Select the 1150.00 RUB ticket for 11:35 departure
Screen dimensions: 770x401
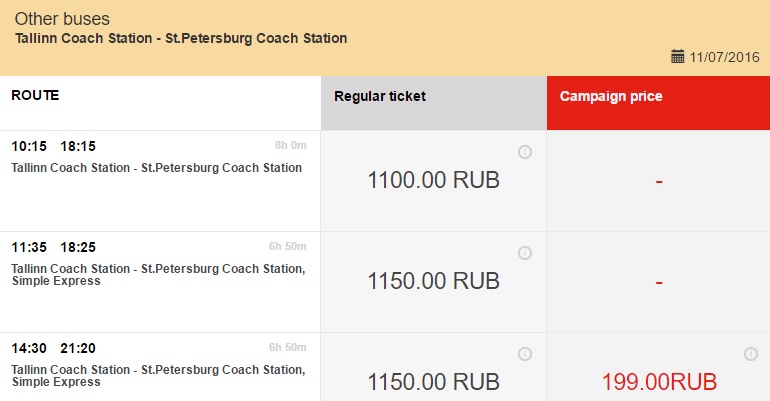pos(434,281)
